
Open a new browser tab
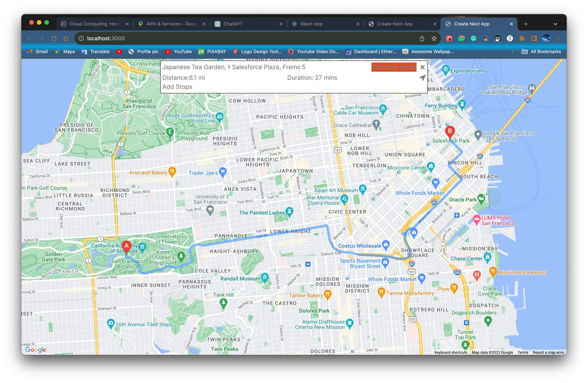(x=526, y=24)
